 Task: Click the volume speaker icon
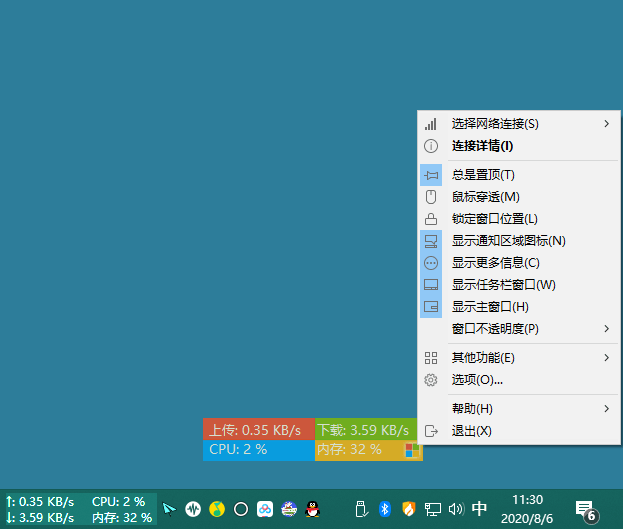pos(457,508)
